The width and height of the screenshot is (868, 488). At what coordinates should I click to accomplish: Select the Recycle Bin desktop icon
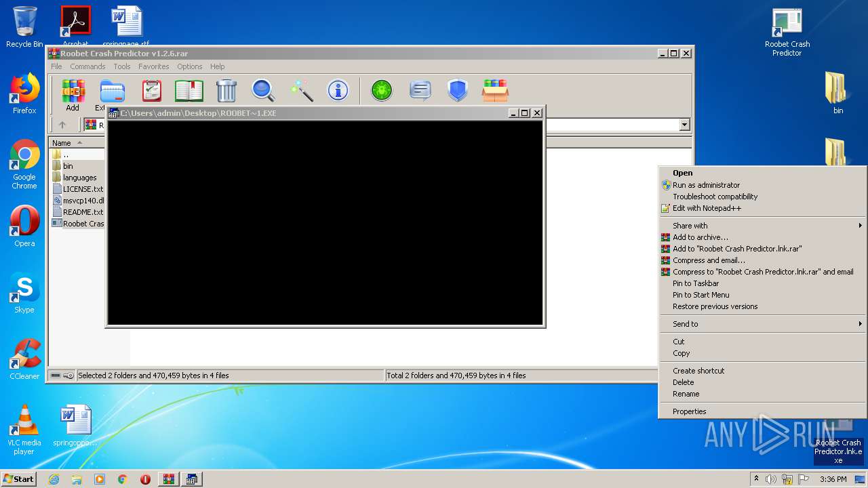click(24, 27)
